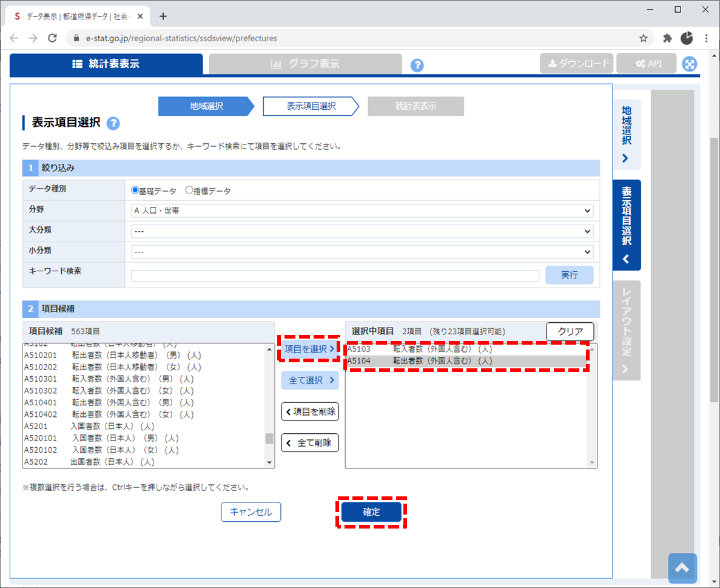This screenshot has width=720, height=588.
Task: Open the browser extensions puzzle icon
Action: point(667,38)
